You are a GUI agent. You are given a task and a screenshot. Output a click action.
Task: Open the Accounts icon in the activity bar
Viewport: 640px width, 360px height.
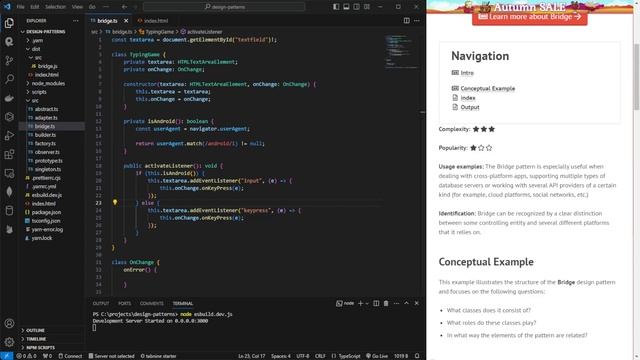9,323
